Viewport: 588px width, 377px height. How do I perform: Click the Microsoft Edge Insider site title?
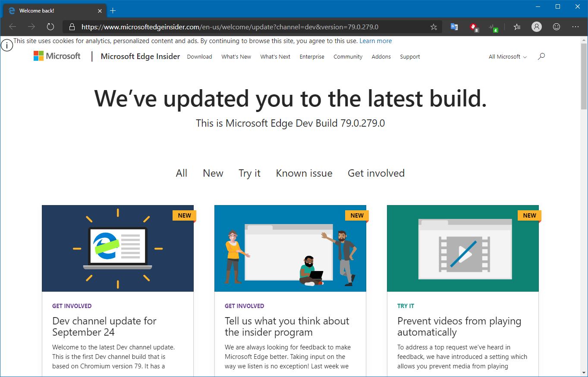[x=140, y=56]
